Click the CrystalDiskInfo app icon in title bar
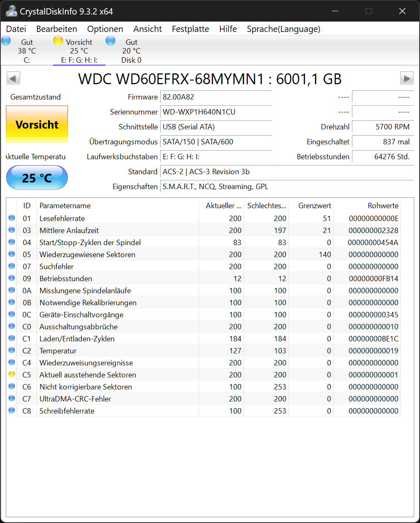The width and height of the screenshot is (420, 523). 11,11
